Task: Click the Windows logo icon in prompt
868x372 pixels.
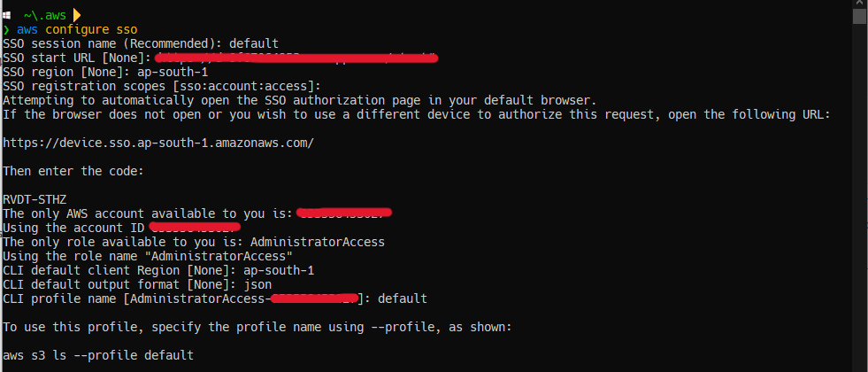Action: (x=7, y=15)
